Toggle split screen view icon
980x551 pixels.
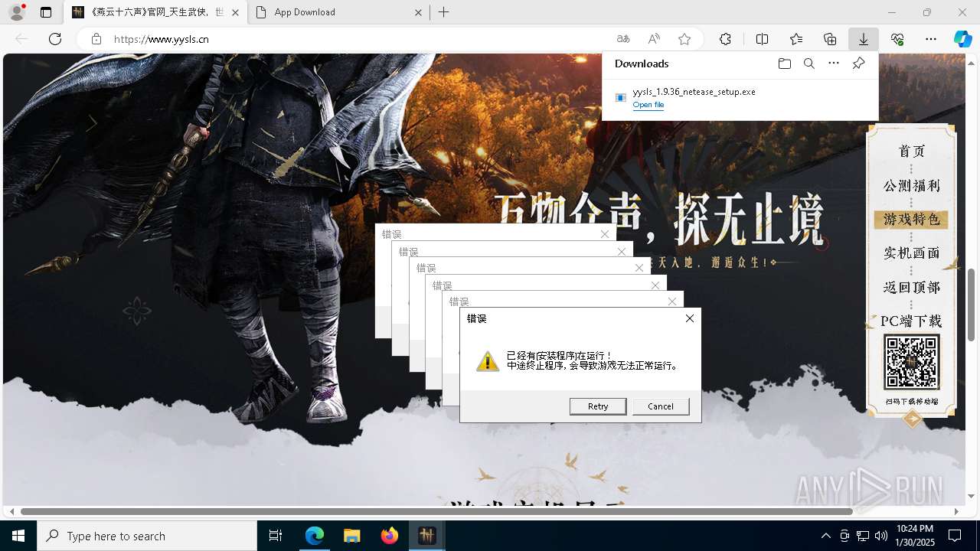point(762,39)
